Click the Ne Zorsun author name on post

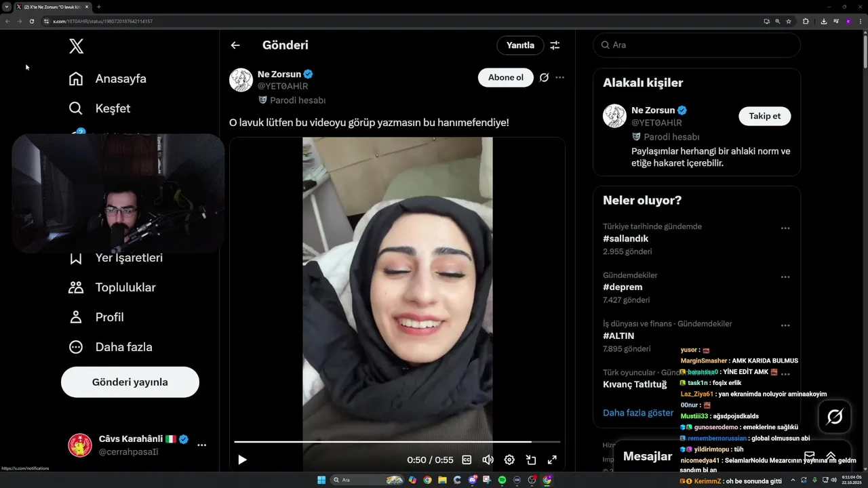(279, 74)
